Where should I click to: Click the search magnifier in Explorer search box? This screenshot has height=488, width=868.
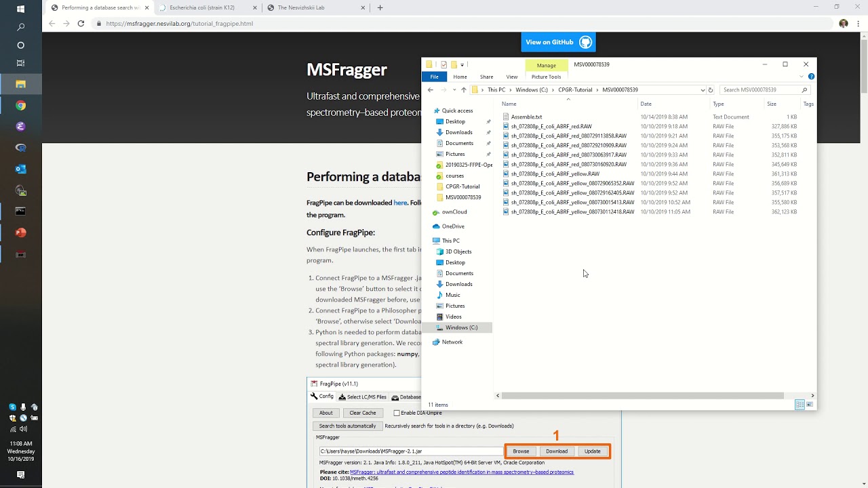(804, 89)
